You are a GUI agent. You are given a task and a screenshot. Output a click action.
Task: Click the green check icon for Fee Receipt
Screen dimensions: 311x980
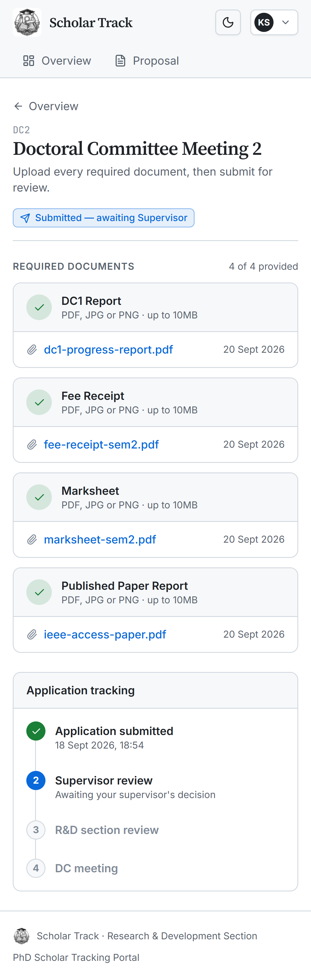pos(39,402)
